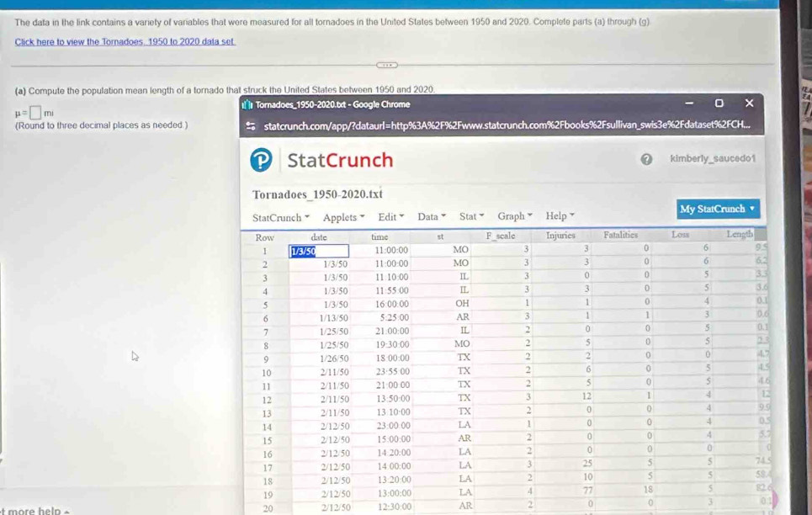Image resolution: width=812 pixels, height=515 pixels.
Task: Maximize the Tornadoes Chrome popup window
Action: (x=719, y=104)
